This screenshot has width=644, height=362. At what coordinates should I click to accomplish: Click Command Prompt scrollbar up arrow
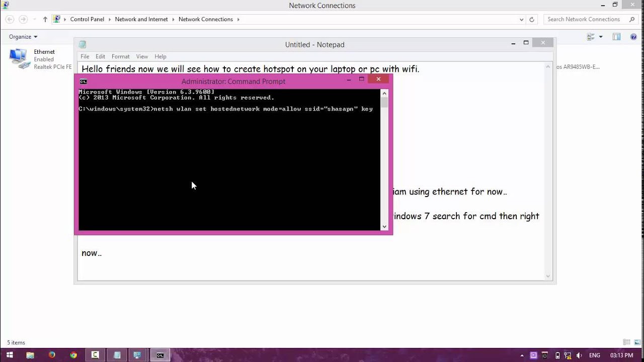point(384,93)
